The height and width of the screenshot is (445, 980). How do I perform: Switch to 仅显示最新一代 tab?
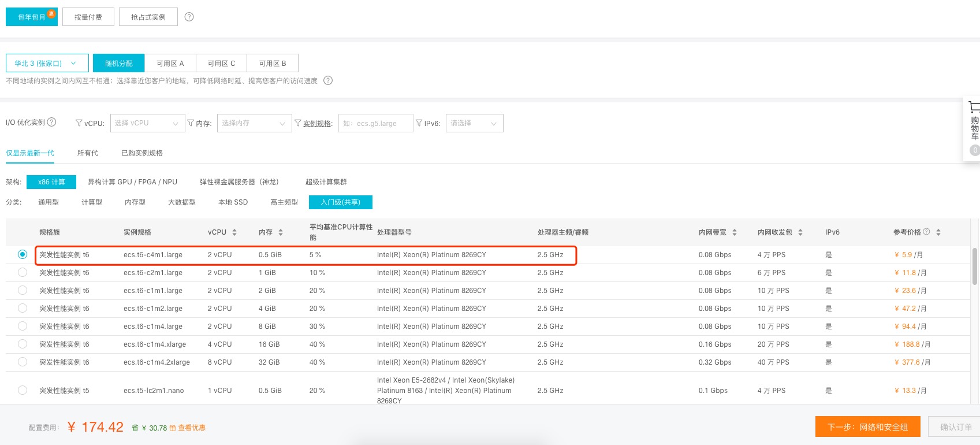click(x=30, y=153)
